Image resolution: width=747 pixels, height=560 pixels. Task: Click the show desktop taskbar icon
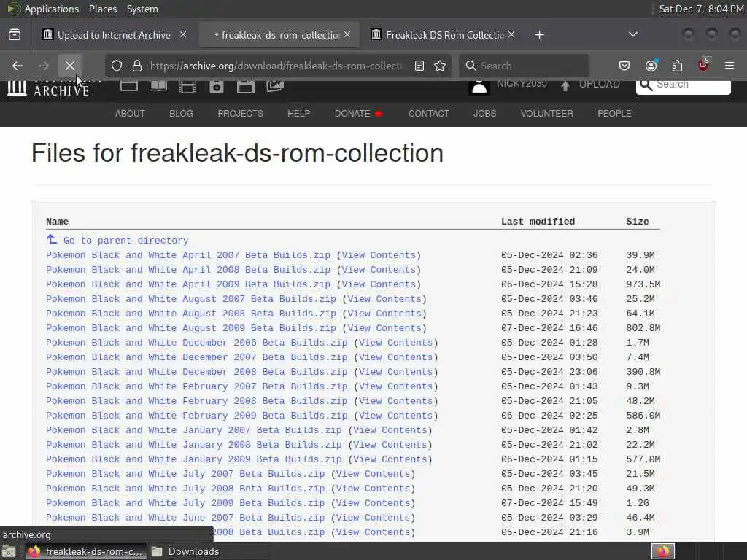pos(9,552)
